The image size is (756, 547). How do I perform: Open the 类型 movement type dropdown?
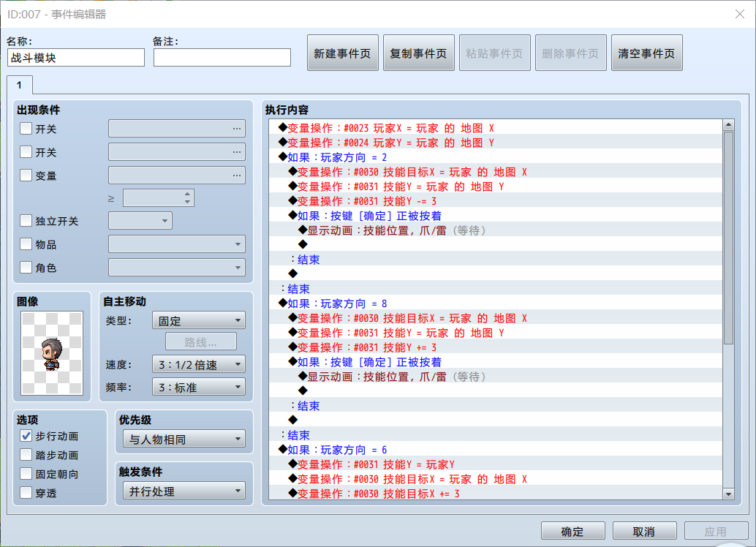click(199, 320)
